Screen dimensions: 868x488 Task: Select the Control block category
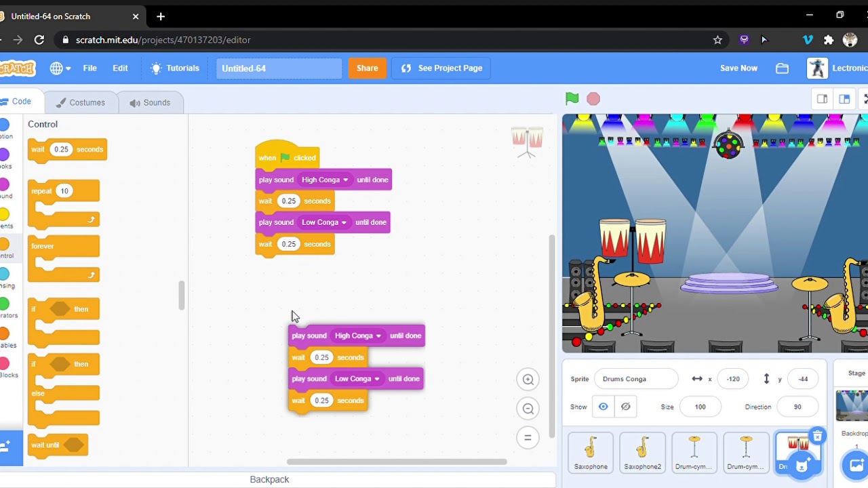click(5, 248)
